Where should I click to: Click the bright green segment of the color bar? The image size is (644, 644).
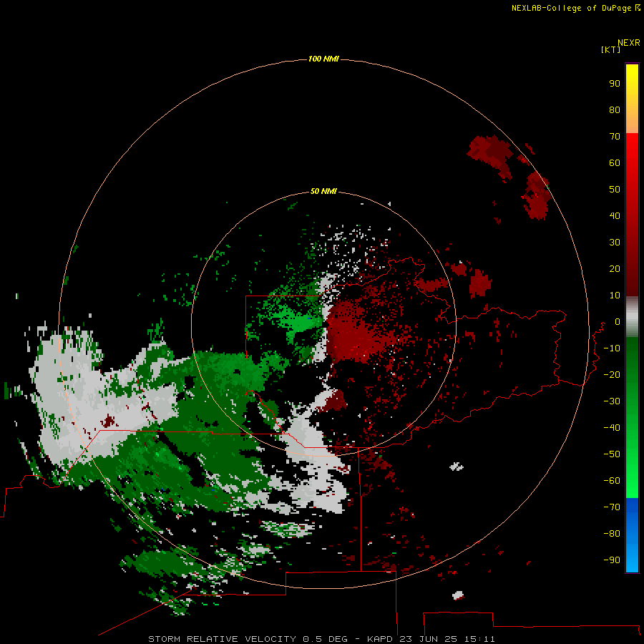(x=632, y=418)
